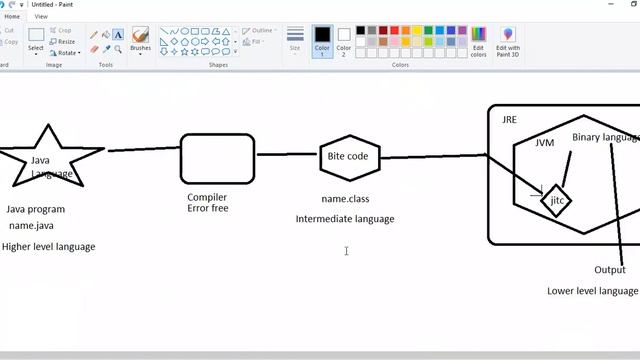Select the Pencil tool

94,35
